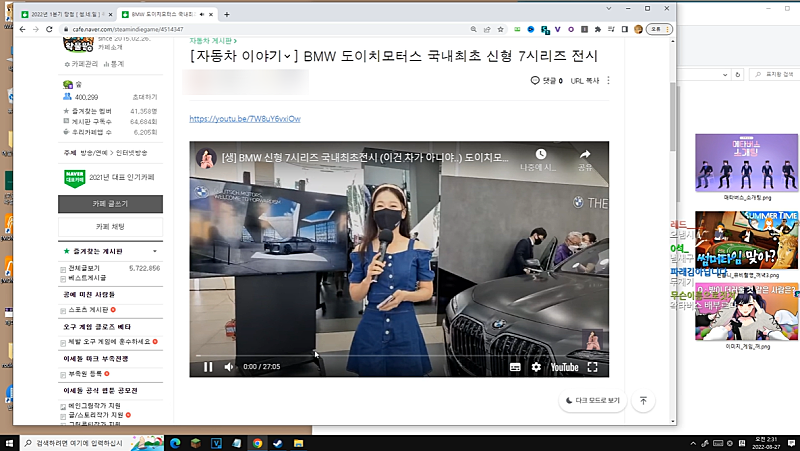Open the youtu.be video link
Image resolution: width=800 pixels, height=451 pixels.
pos(244,118)
